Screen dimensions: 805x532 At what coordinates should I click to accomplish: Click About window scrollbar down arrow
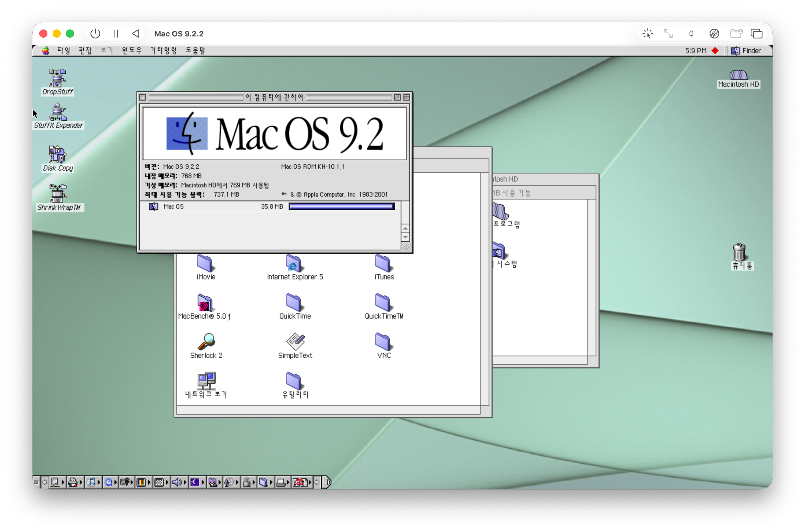(405, 237)
